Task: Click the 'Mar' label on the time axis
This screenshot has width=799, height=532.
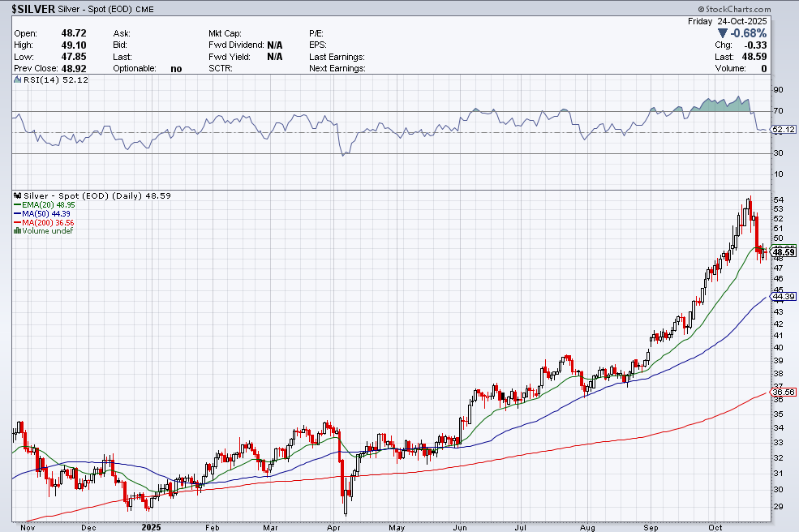Action: pos(271,527)
